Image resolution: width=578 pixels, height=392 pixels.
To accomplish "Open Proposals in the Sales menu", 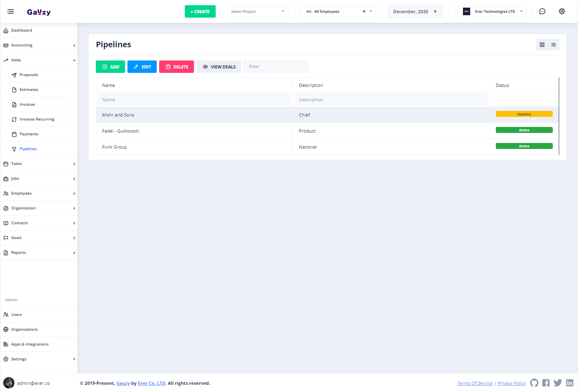I will tap(29, 75).
